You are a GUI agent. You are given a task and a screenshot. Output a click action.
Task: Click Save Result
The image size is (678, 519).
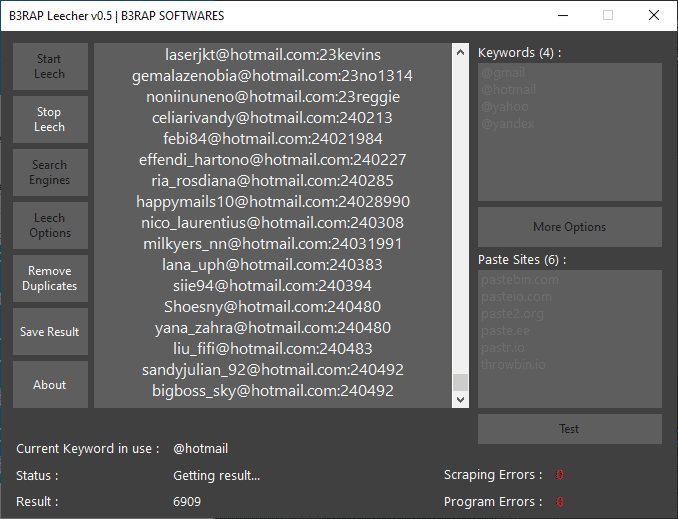pos(50,332)
